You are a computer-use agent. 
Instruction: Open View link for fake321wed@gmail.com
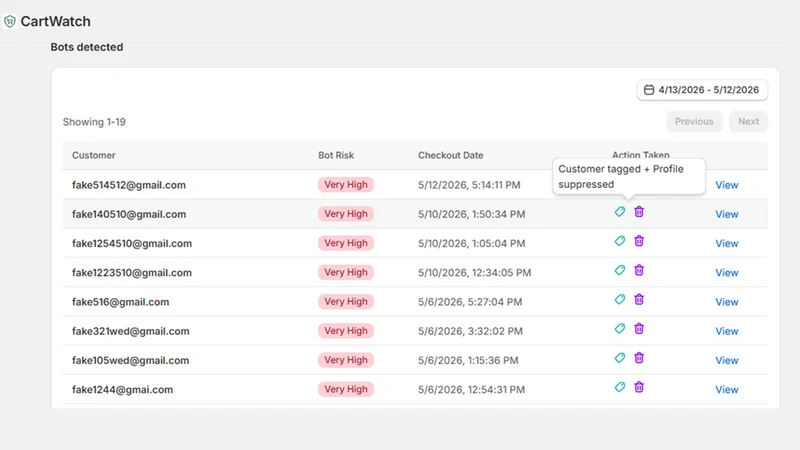[727, 331]
